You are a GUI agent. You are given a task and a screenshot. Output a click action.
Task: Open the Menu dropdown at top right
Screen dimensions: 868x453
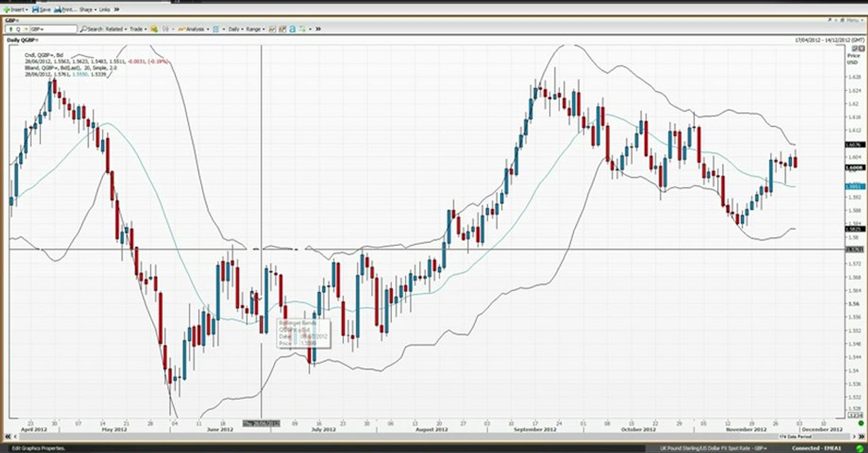coord(855,20)
